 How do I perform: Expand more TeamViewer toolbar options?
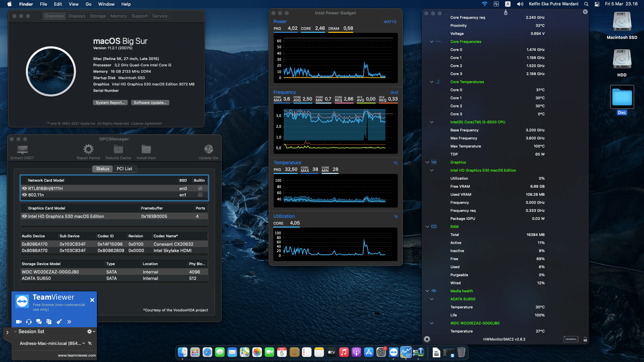tap(69, 322)
